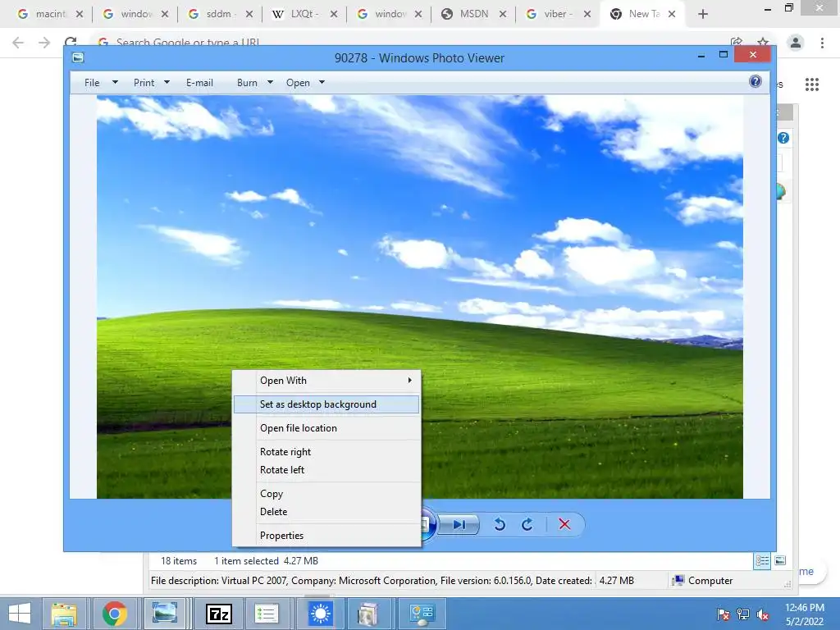Close the LXQt Chrome tab
This screenshot has height=630, width=840.
[x=334, y=14]
